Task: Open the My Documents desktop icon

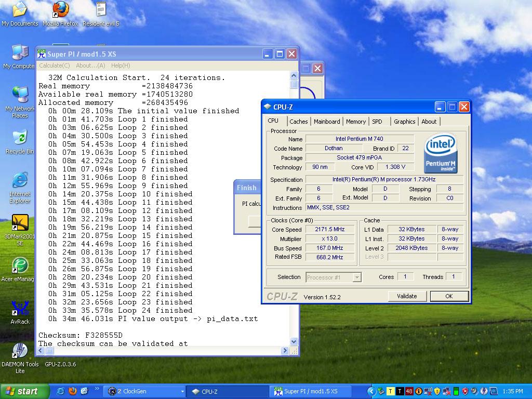Action: tap(20, 14)
